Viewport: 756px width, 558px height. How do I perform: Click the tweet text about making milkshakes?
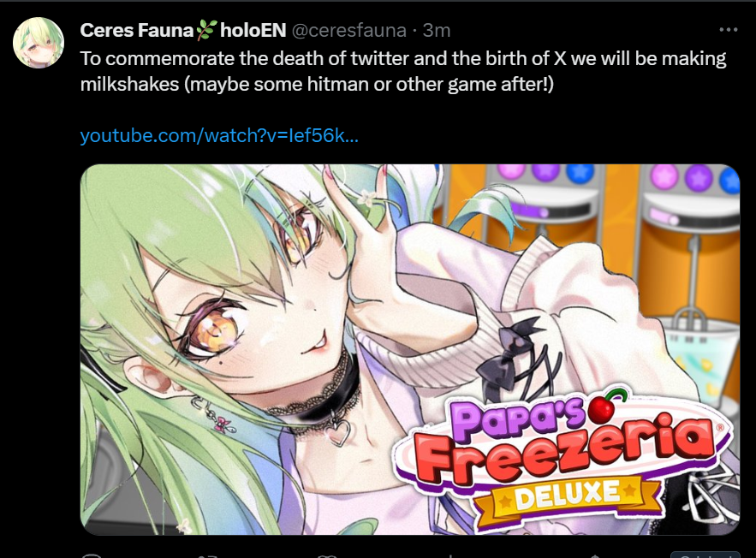(x=403, y=71)
